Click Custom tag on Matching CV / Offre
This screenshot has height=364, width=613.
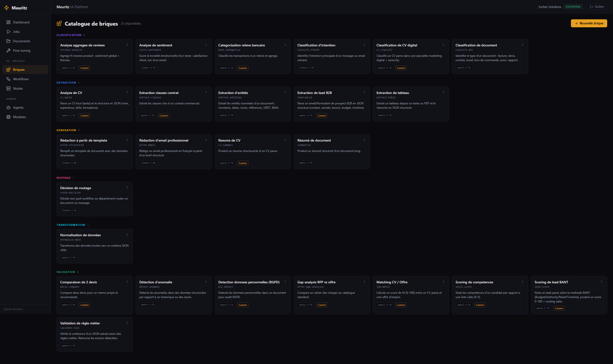point(401,305)
